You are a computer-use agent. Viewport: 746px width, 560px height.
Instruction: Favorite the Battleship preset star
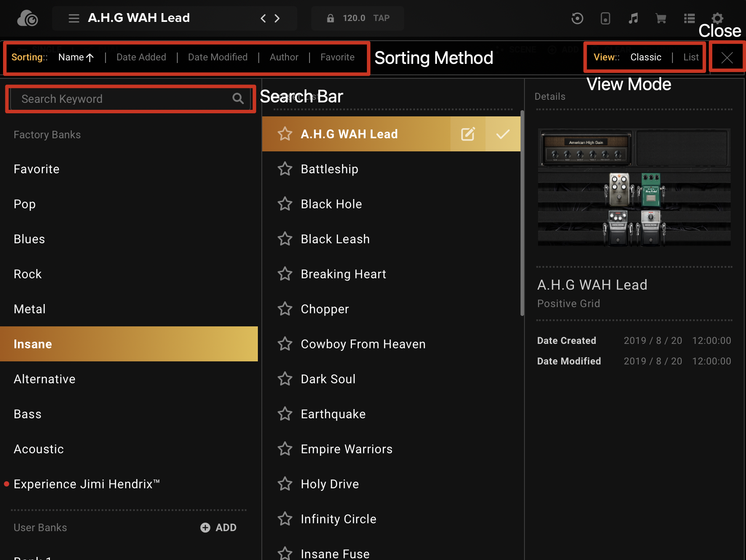[285, 169]
